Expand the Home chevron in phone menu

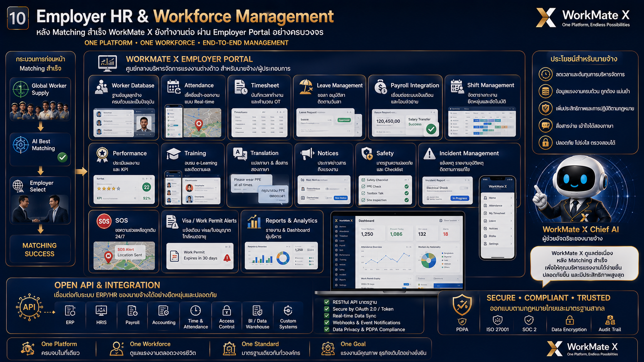pyautogui.click(x=511, y=198)
